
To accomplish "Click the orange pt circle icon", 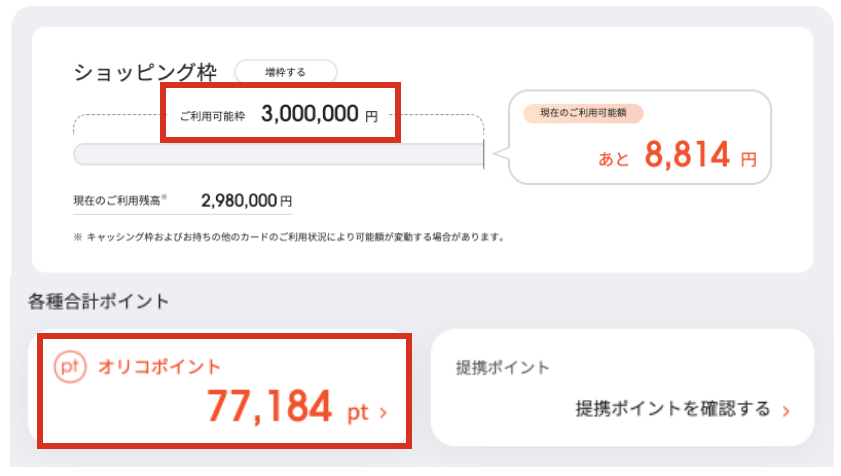I will tap(70, 367).
